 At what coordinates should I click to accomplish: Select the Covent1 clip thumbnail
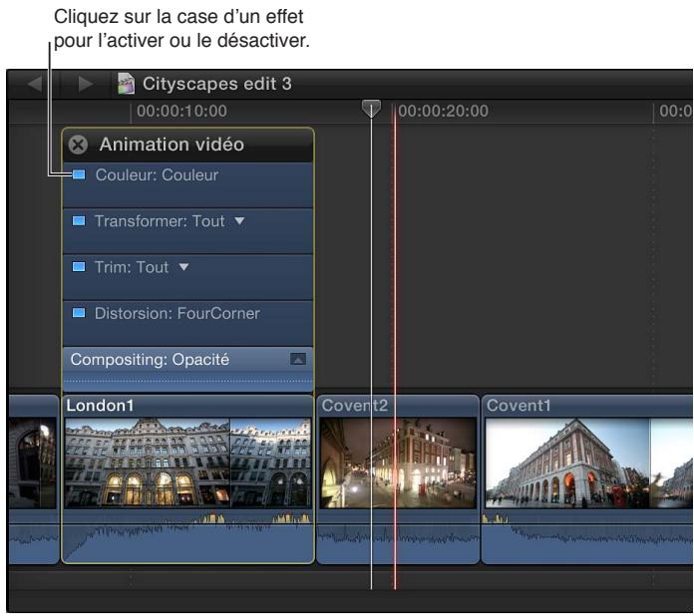[x=588, y=462]
